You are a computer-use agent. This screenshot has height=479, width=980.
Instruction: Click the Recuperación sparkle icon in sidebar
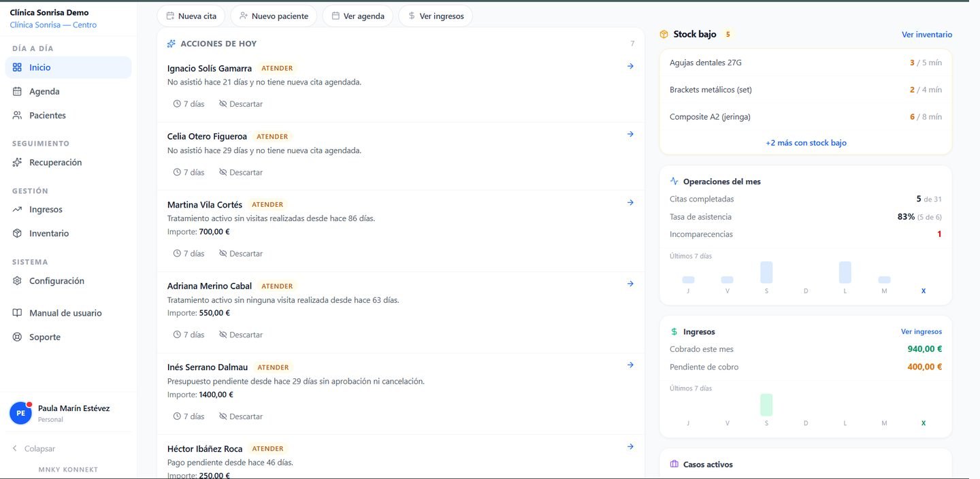tap(17, 162)
